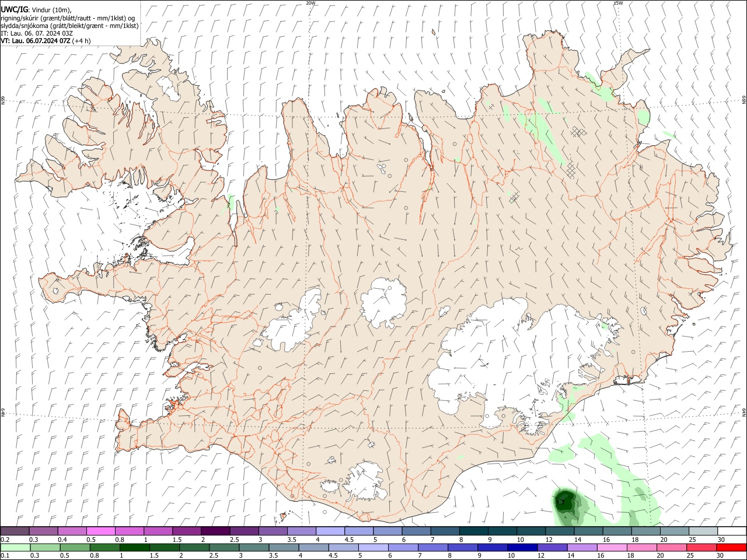Screen dimensions: 747x560
Task: Click the '20W' longitude label at top
Action: pos(310,3)
